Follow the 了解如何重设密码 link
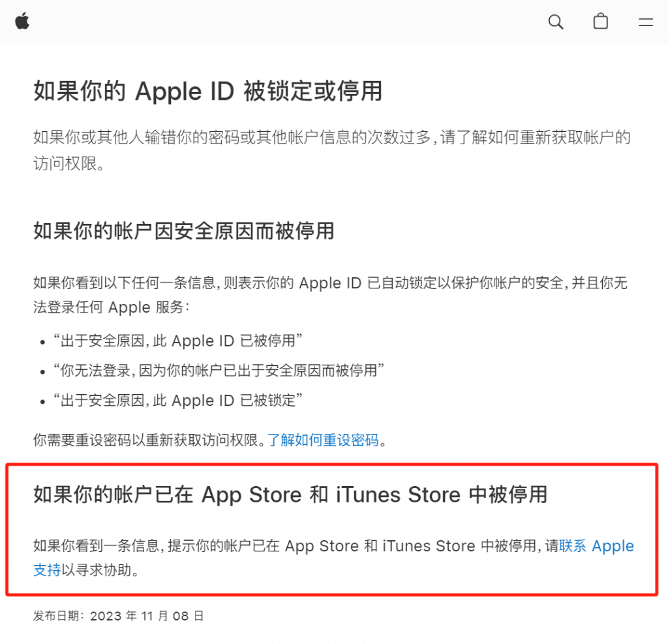Screen dimensions: 668x644 [x=323, y=440]
